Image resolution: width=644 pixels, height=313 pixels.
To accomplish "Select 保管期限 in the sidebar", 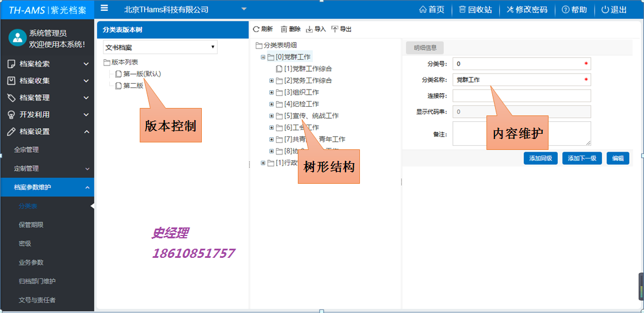I will tap(31, 225).
